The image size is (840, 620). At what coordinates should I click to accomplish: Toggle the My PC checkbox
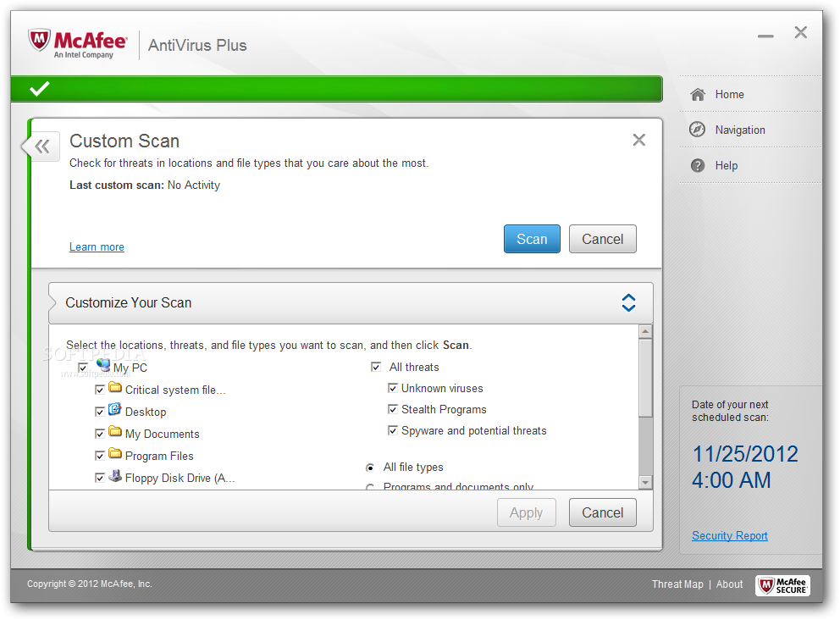click(x=83, y=368)
